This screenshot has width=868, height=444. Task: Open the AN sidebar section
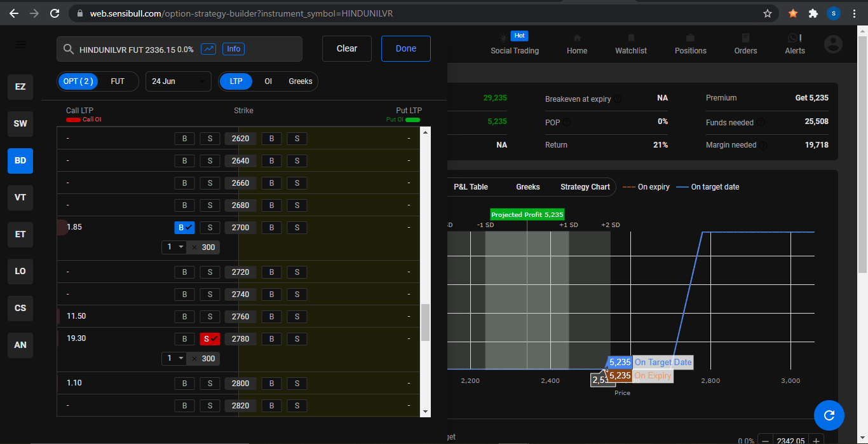coord(20,345)
